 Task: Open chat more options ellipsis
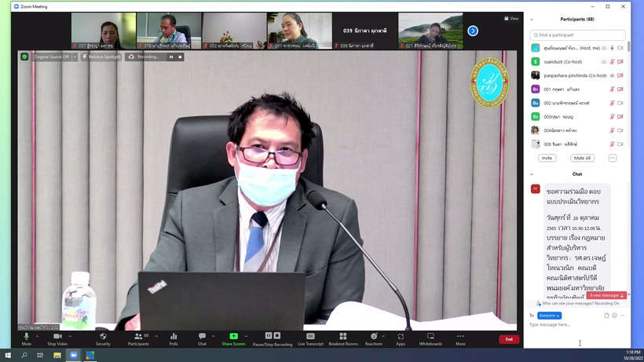pyautogui.click(x=622, y=316)
